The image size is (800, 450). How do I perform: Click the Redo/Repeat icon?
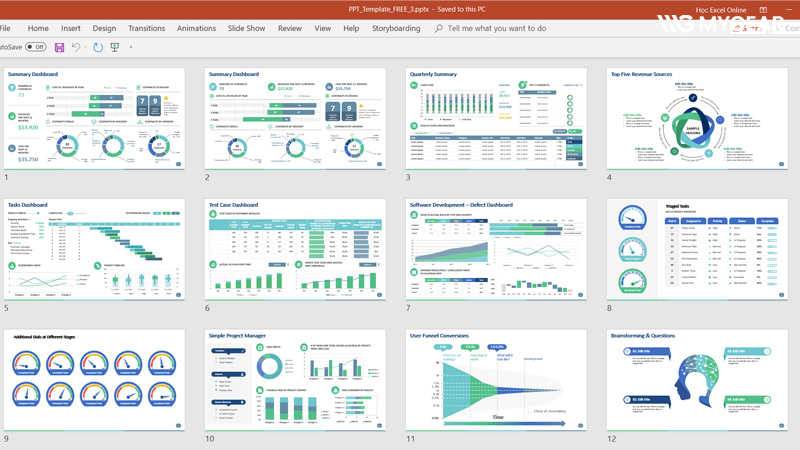tap(98, 47)
